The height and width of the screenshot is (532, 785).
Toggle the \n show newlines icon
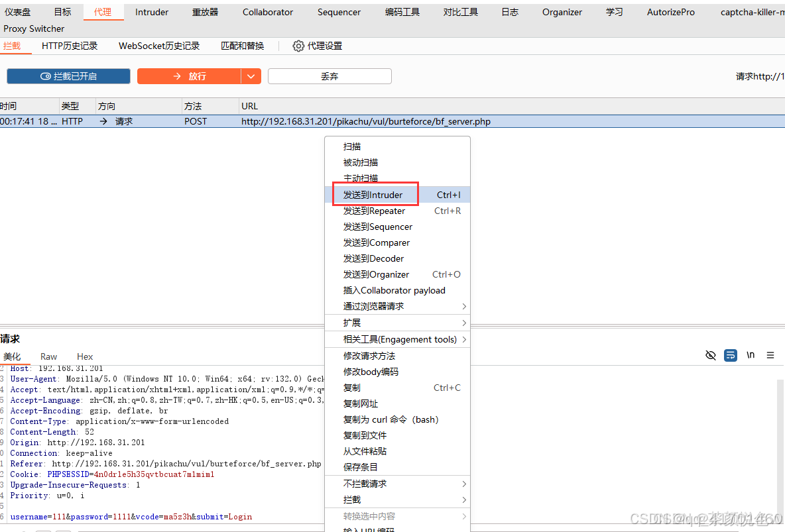(x=751, y=355)
